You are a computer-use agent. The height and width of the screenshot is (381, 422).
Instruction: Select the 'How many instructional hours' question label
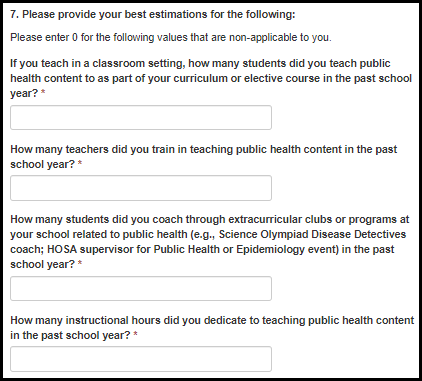(212, 328)
